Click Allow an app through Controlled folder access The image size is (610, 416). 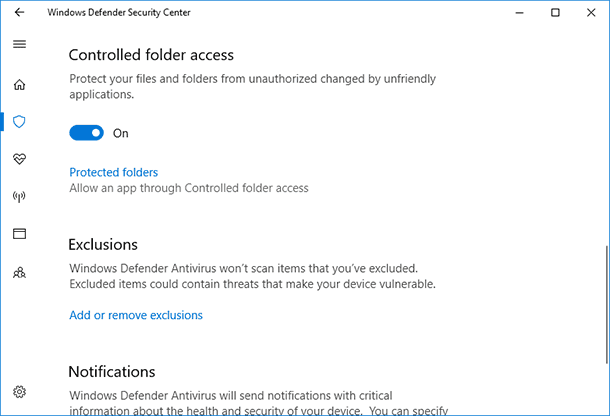coord(189,188)
